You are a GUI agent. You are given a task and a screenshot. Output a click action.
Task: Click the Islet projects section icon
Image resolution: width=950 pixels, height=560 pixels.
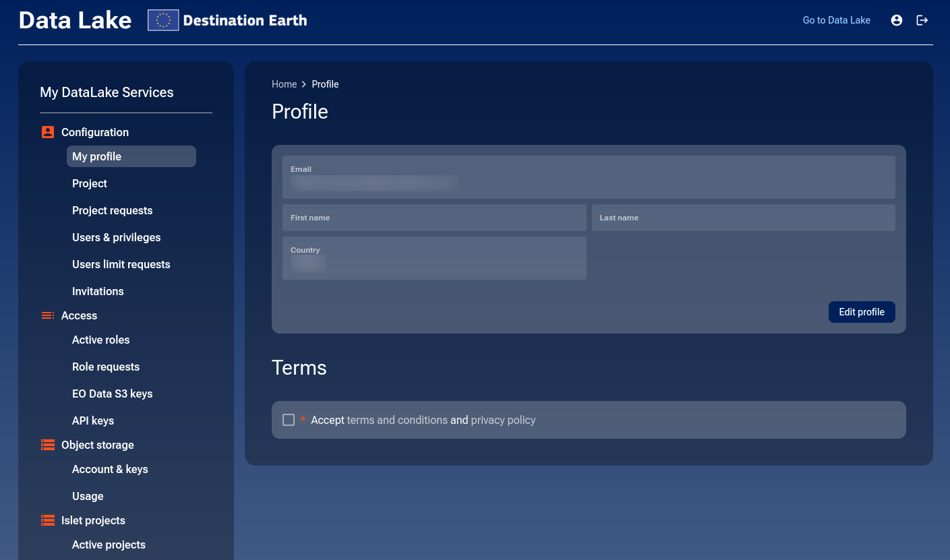47,520
